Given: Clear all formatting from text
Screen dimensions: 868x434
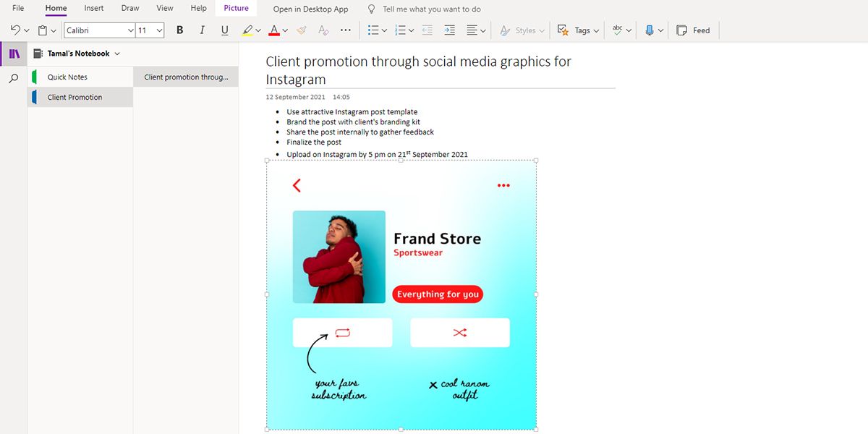Looking at the screenshot, I should click(x=323, y=30).
